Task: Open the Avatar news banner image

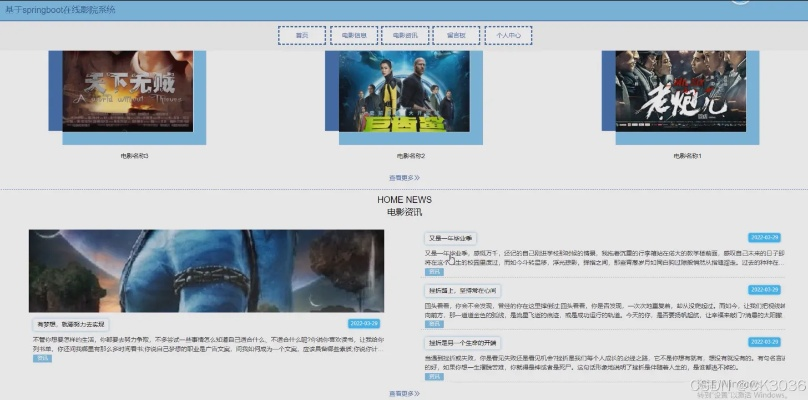Action: coord(206,271)
